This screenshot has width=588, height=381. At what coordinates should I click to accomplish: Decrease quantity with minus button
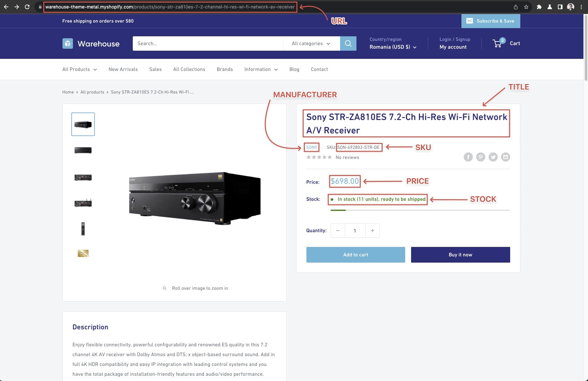[338, 231]
